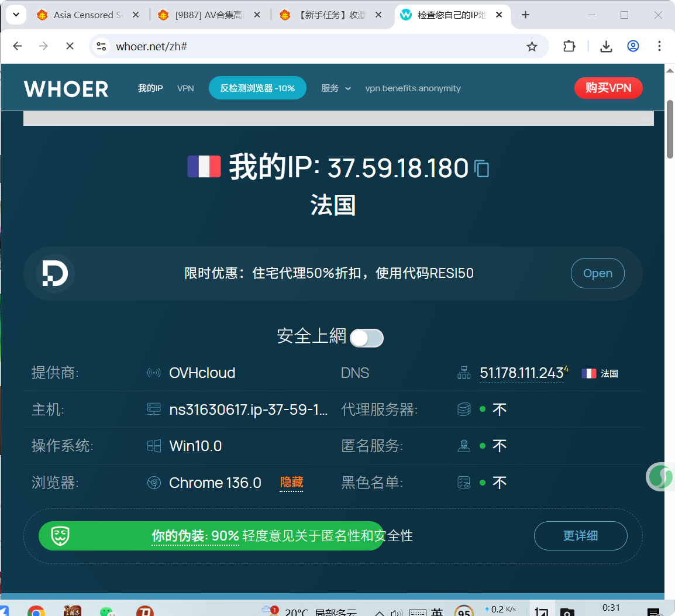Viewport: 675px width, 616px height.
Task: Click the proxy server database icon
Action: click(x=464, y=409)
